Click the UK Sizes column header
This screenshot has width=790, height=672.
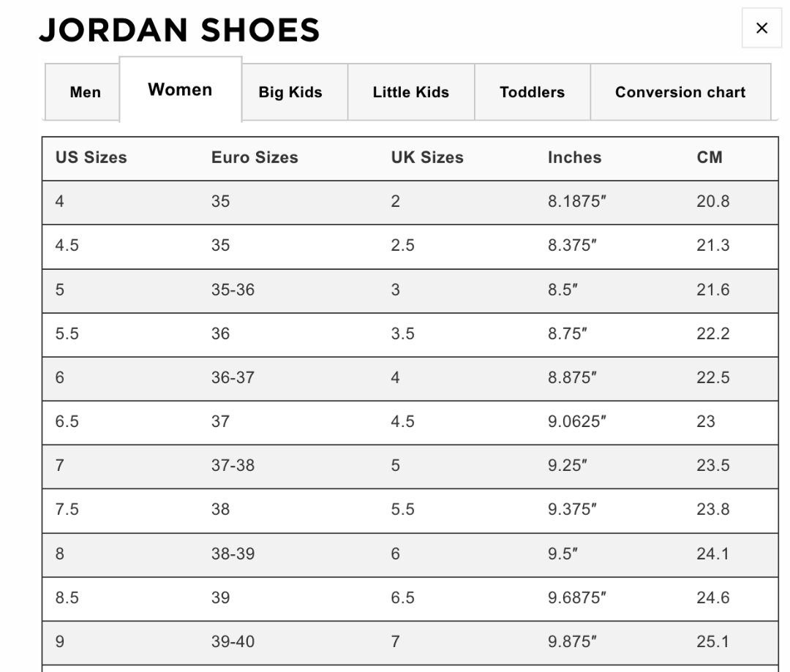click(x=427, y=158)
